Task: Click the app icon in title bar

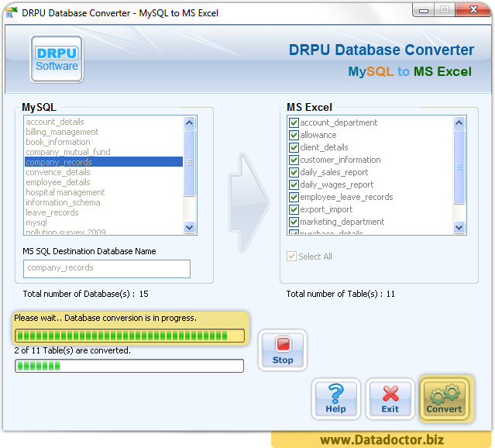Action: (12, 12)
